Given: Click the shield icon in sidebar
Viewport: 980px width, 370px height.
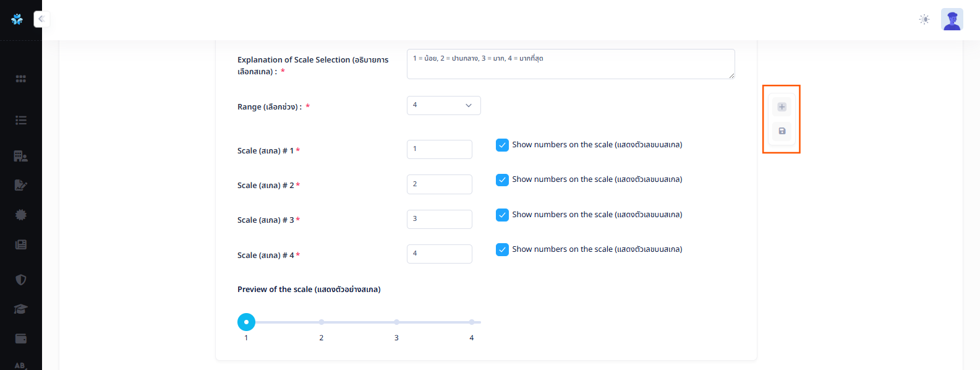Looking at the screenshot, I should 21,280.
